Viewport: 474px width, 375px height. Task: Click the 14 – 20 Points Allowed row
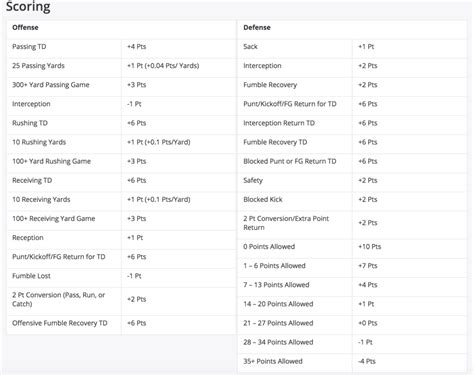click(x=352, y=304)
